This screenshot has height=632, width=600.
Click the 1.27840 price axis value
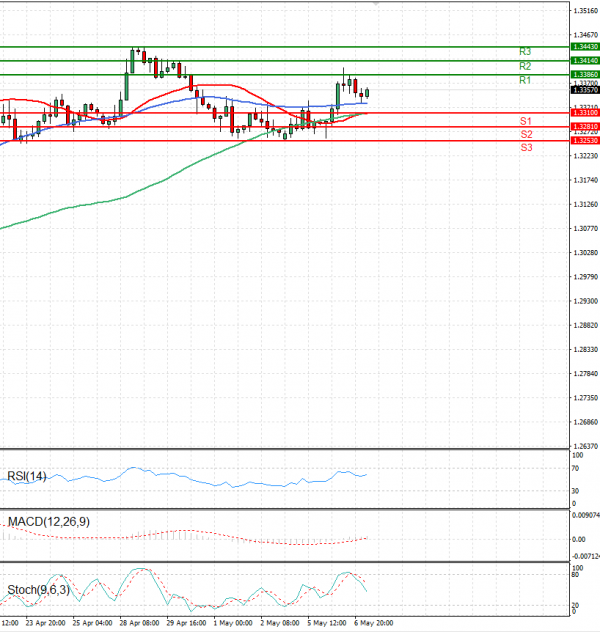(586, 374)
